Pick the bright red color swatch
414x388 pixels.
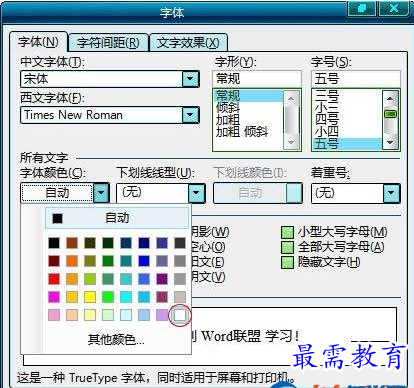[x=54, y=279]
